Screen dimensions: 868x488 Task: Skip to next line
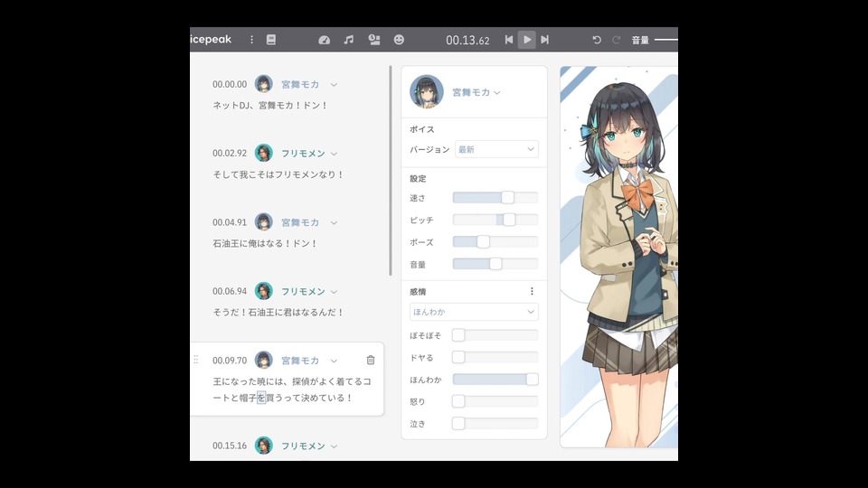tap(544, 40)
